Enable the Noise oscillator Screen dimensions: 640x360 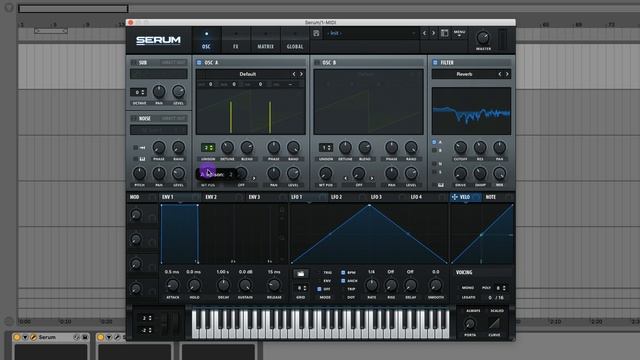pyautogui.click(x=133, y=118)
